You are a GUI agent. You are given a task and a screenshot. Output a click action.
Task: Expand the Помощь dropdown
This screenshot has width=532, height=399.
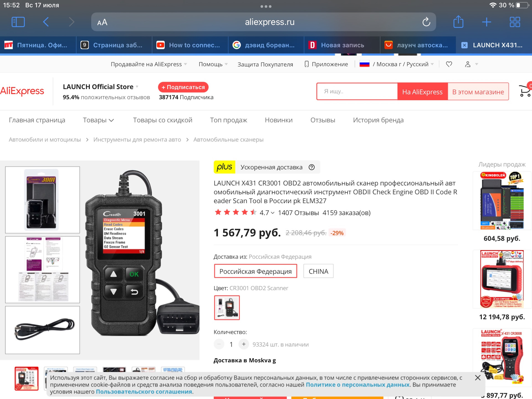[213, 64]
